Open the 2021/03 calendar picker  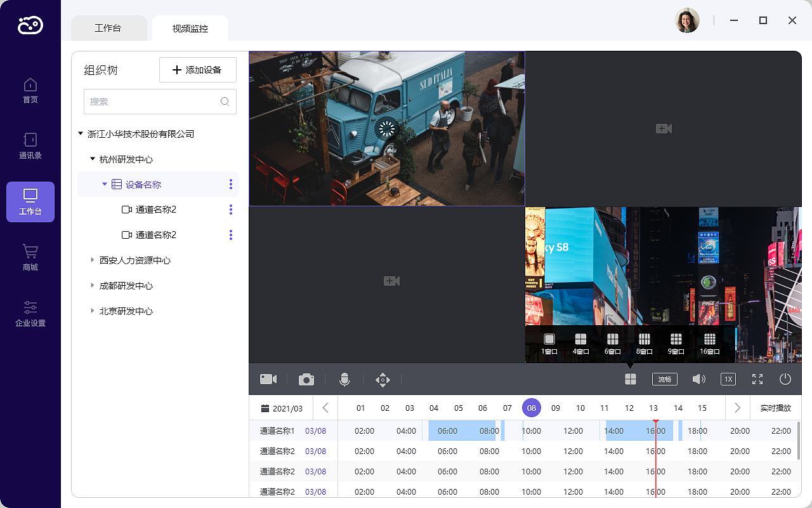pos(282,408)
